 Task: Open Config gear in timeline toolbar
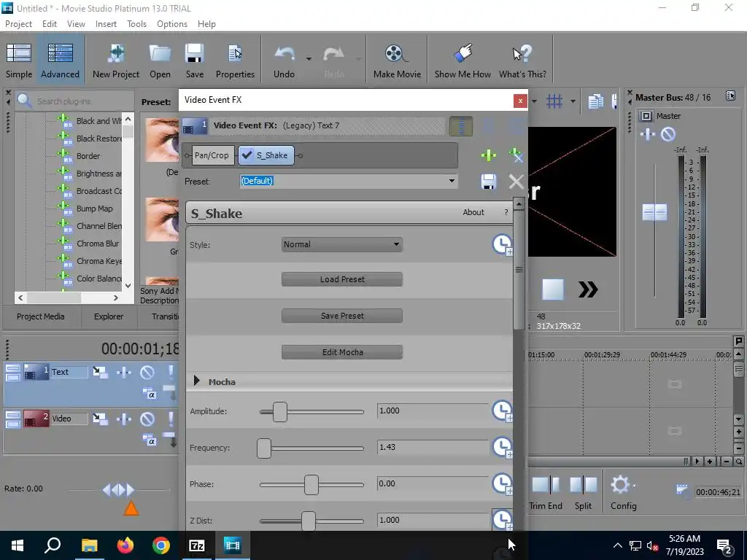point(623,492)
